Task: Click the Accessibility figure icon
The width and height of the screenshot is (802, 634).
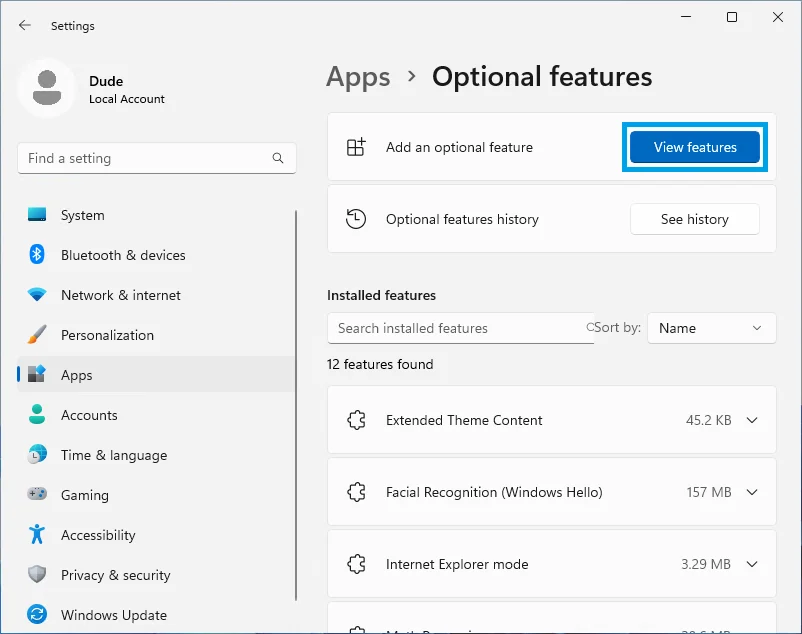Action: click(x=37, y=535)
